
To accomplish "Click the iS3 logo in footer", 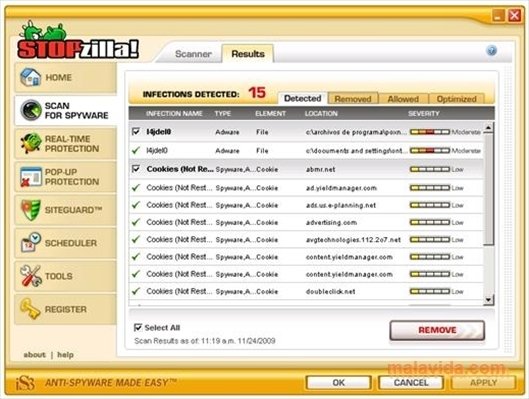I will [25, 383].
